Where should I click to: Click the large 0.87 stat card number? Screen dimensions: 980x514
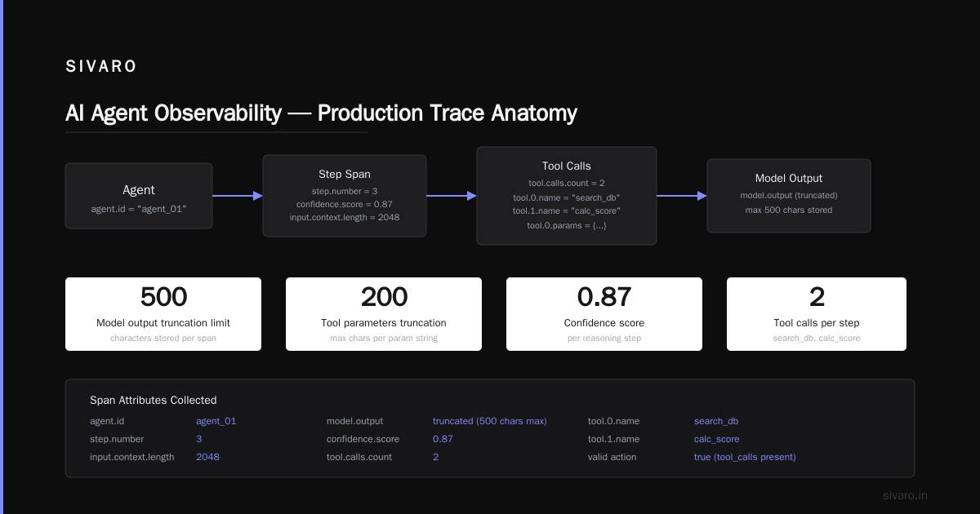click(604, 297)
